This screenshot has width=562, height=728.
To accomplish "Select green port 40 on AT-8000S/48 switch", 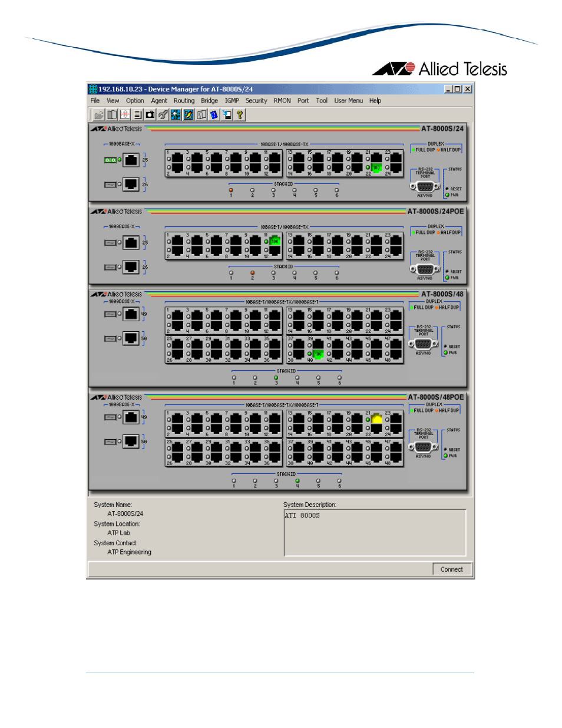I will click(318, 354).
